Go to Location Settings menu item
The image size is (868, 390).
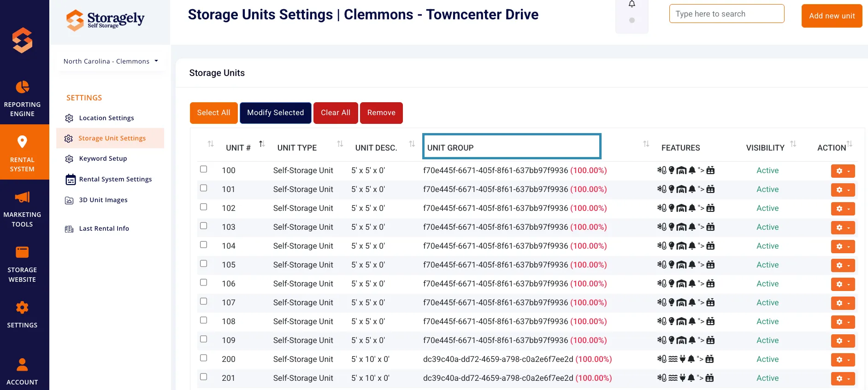point(106,118)
